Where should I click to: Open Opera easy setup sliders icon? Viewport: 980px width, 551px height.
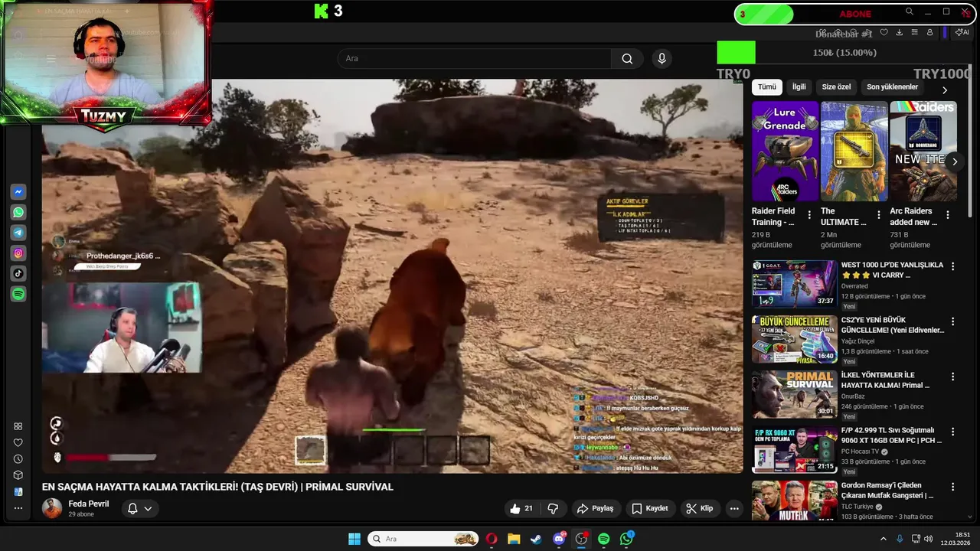pos(914,32)
